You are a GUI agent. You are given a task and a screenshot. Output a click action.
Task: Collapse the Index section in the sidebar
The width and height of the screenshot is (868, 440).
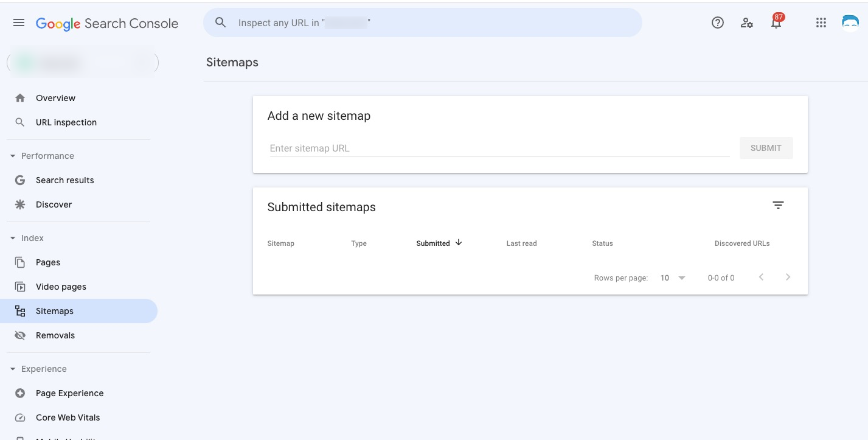pyautogui.click(x=12, y=237)
